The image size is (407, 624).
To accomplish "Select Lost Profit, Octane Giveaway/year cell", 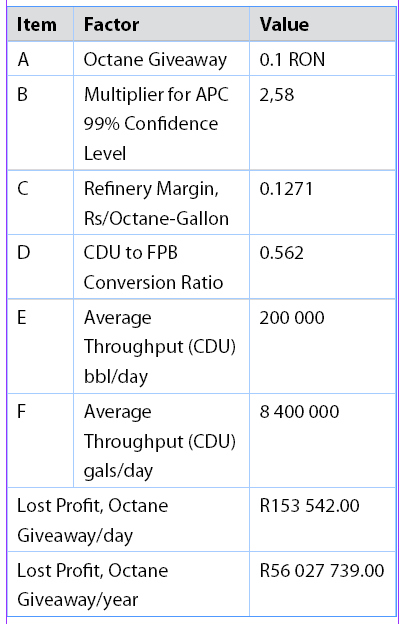I will tap(128, 584).
